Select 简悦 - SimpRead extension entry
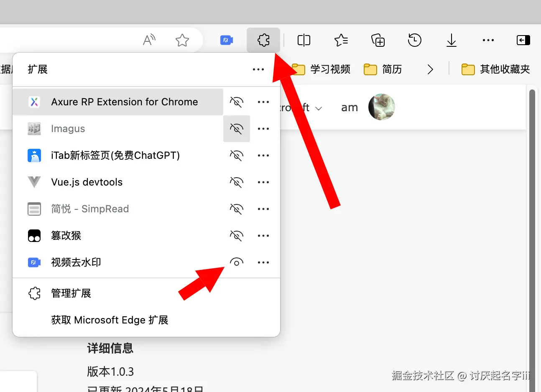 pos(118,209)
